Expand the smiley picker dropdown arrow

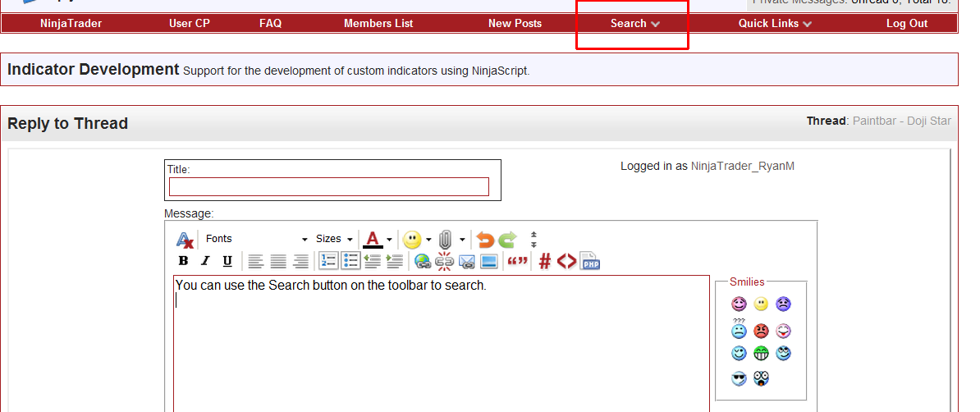tap(428, 240)
